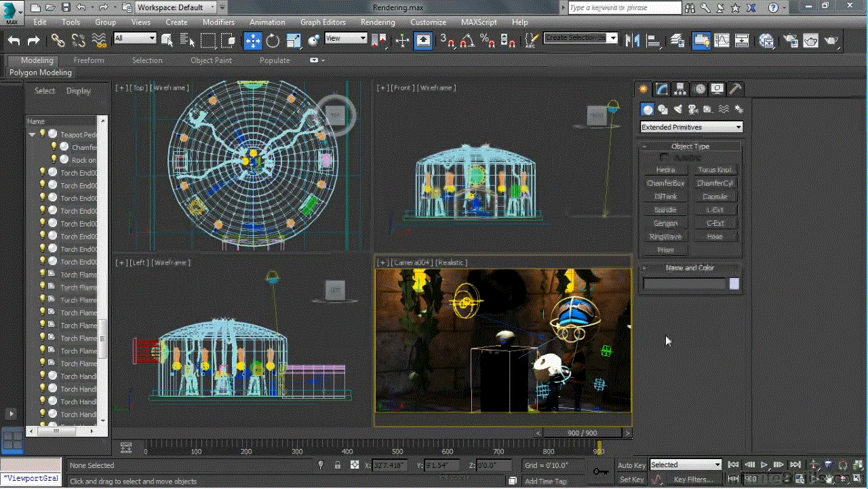
Task: Choose Rectangular Selection Region tool
Action: [208, 41]
